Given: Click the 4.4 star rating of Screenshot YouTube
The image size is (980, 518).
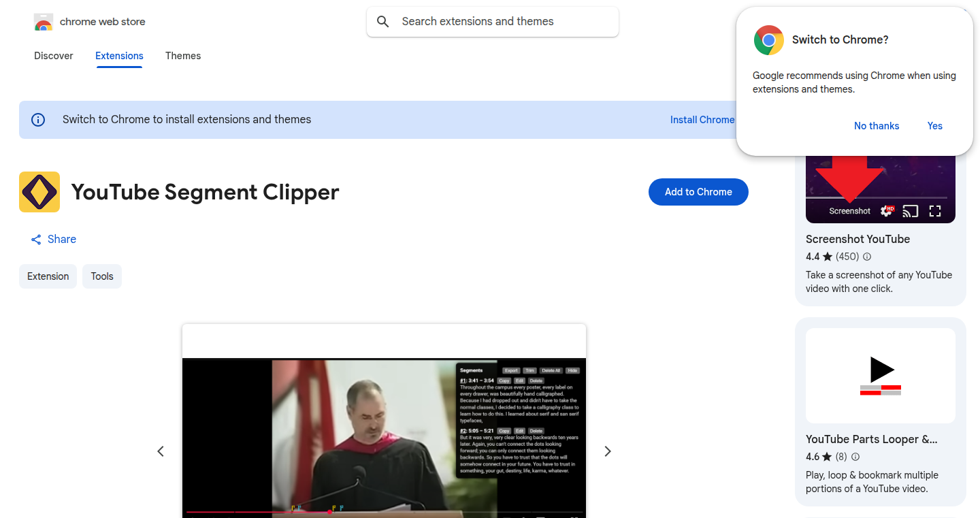Looking at the screenshot, I should pyautogui.click(x=819, y=257).
